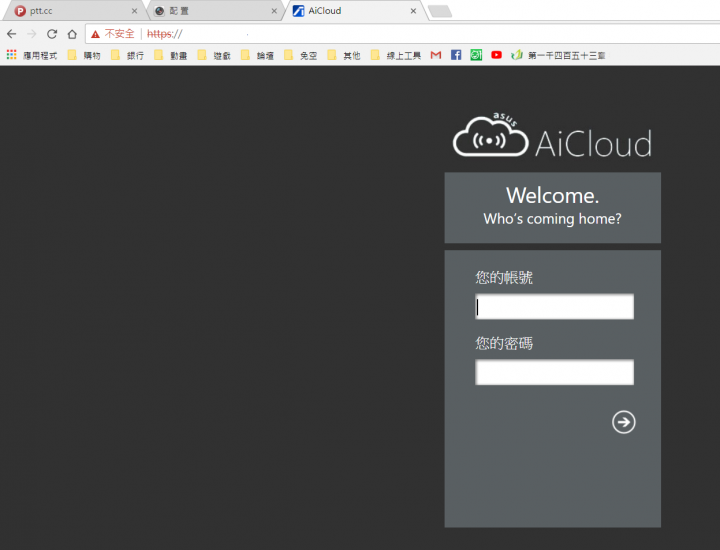The width and height of the screenshot is (720, 550).
Task: Go to browser home page
Action: pyautogui.click(x=72, y=34)
